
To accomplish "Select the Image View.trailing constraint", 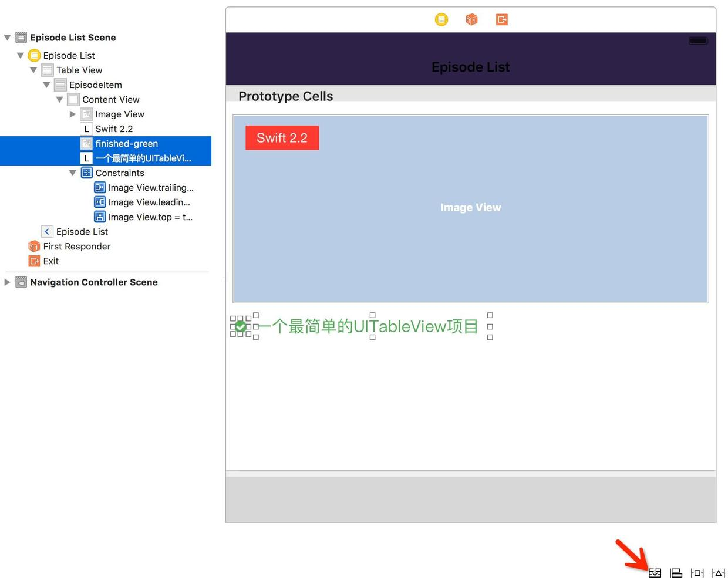I will pyautogui.click(x=151, y=187).
